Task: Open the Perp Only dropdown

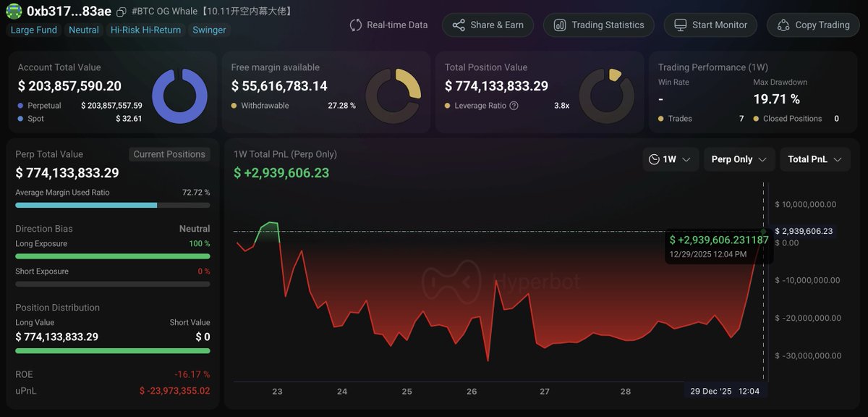Action: coord(739,159)
